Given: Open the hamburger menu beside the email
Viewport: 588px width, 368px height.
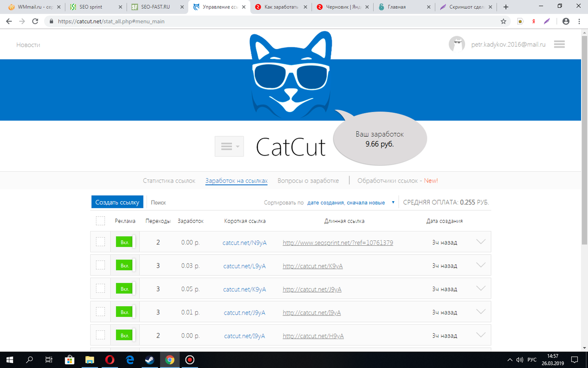Looking at the screenshot, I should (560, 44).
